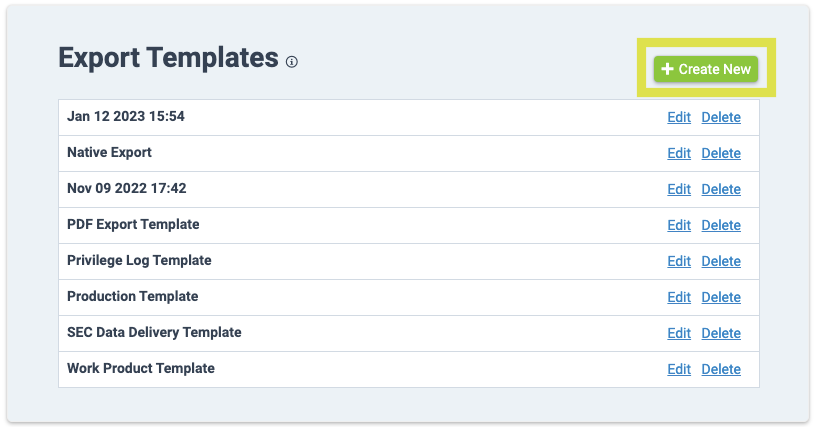Delete the PDF Export Template
The height and width of the screenshot is (427, 815).
(721, 225)
